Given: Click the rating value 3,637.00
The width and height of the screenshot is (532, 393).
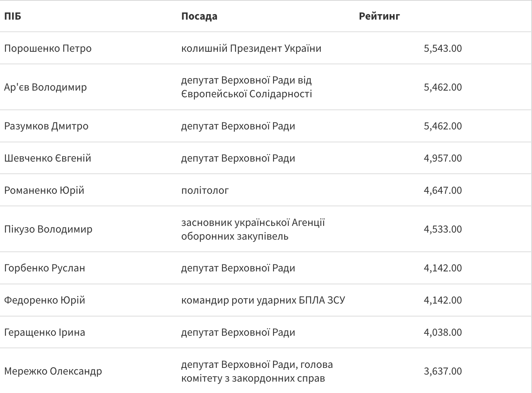Looking at the screenshot, I should pos(443,371).
